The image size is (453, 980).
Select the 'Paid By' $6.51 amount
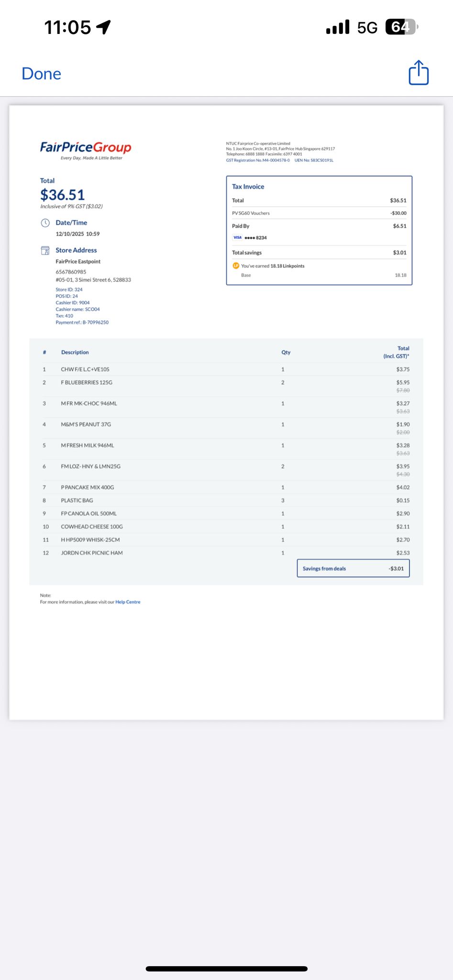[399, 226]
